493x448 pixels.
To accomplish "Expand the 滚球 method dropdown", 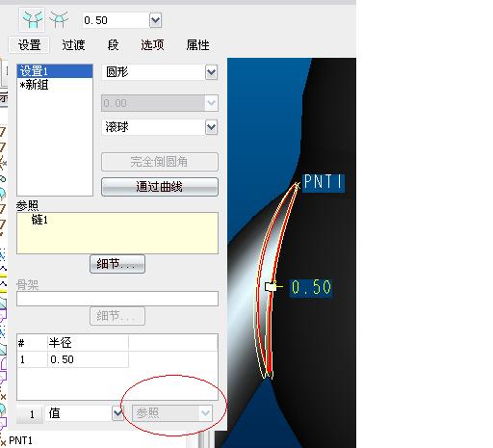I will point(211,127).
